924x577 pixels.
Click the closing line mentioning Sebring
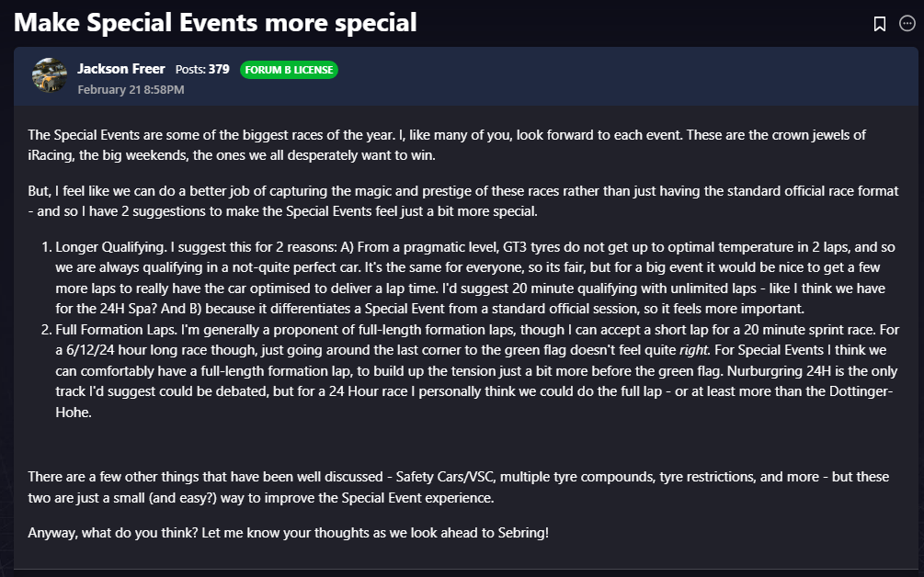[288, 533]
